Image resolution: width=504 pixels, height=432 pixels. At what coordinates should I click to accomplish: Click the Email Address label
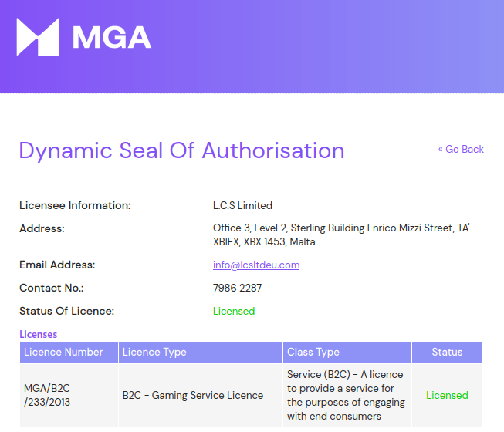point(57,265)
